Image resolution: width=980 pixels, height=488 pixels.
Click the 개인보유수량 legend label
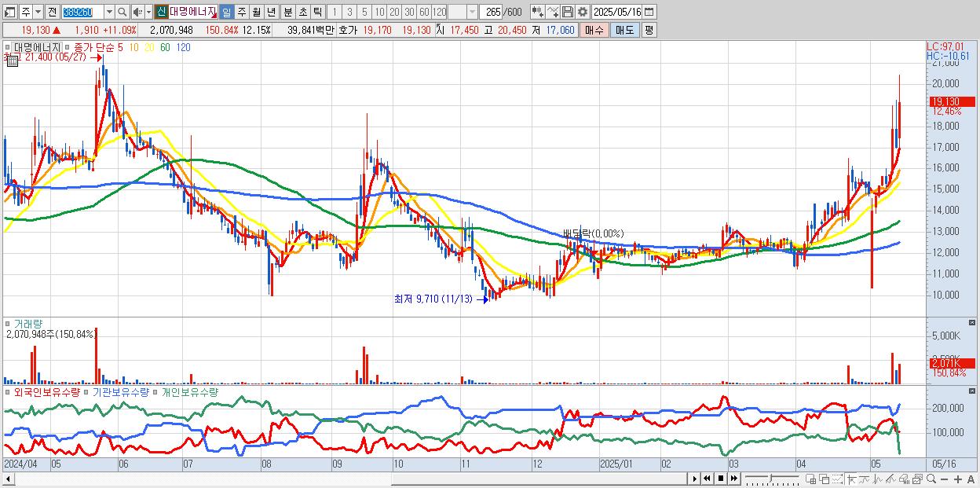tap(188, 391)
